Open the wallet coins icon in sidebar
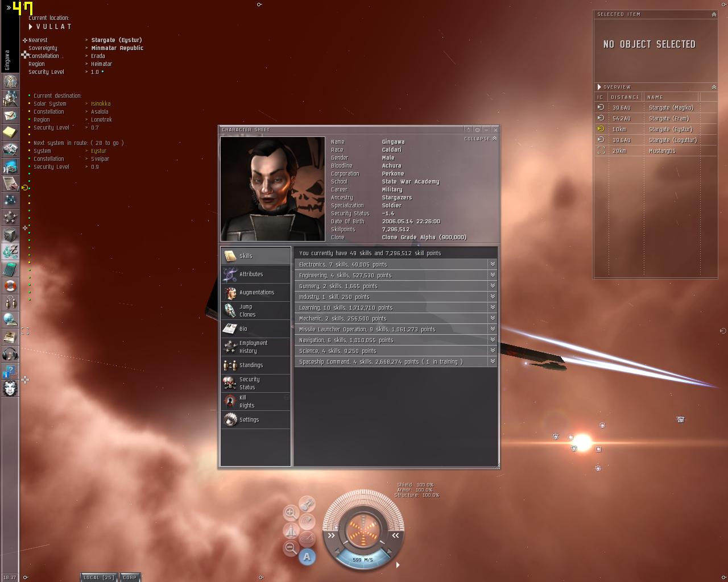The image size is (728, 582). point(10,252)
